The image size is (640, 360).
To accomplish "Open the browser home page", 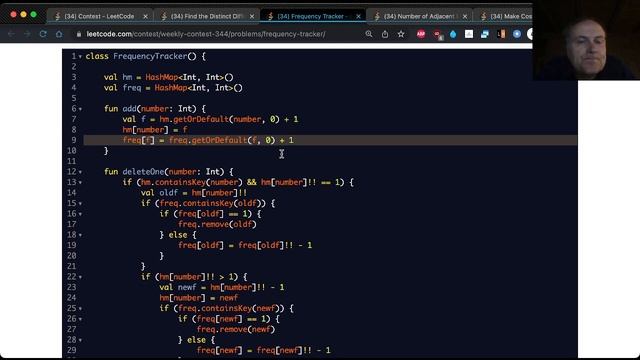I will (x=59, y=34).
